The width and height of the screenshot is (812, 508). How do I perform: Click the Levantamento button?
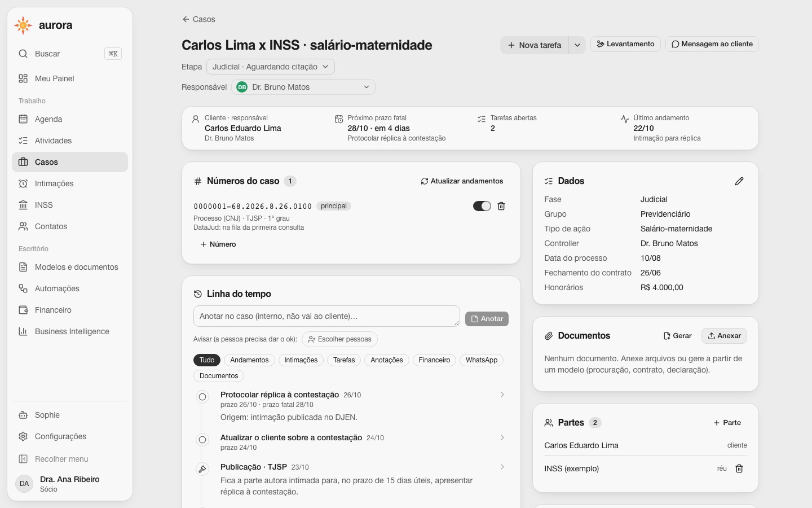tap(625, 44)
